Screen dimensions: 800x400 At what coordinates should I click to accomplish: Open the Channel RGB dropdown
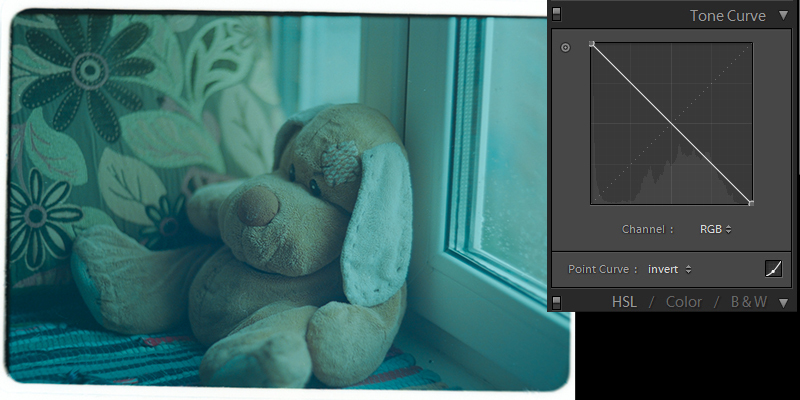click(x=715, y=230)
